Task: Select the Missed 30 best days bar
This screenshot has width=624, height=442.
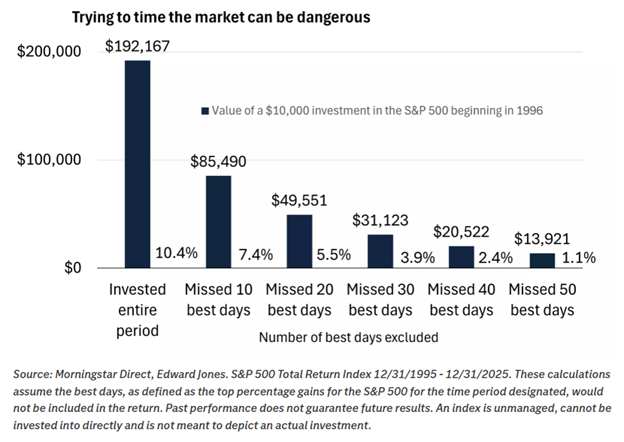Action: point(379,250)
